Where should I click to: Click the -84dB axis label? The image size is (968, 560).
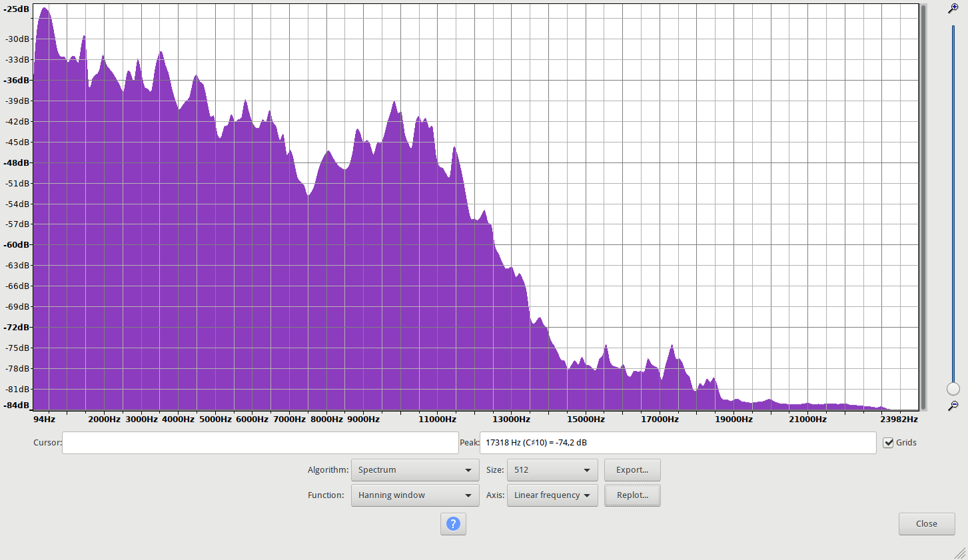tap(17, 406)
